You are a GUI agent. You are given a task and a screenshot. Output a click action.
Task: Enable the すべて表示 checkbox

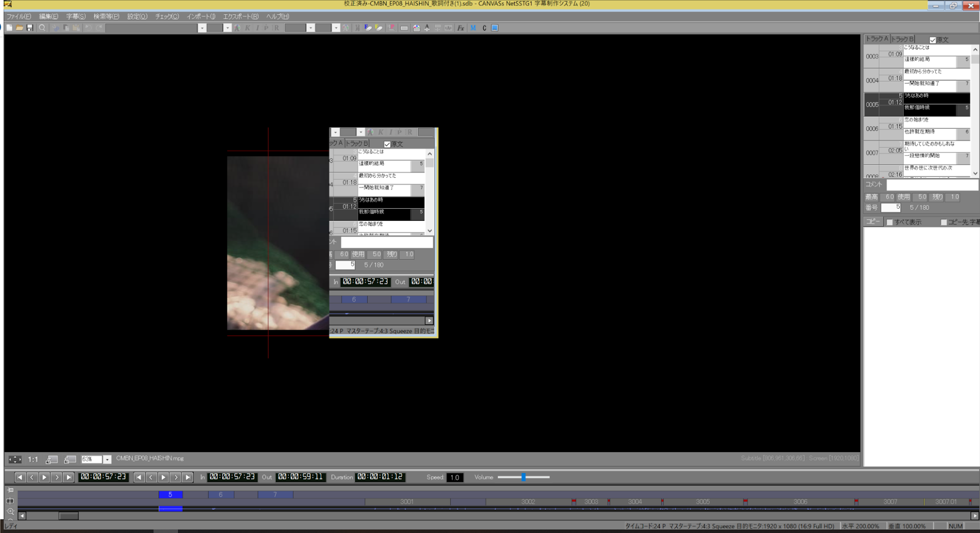(x=890, y=222)
